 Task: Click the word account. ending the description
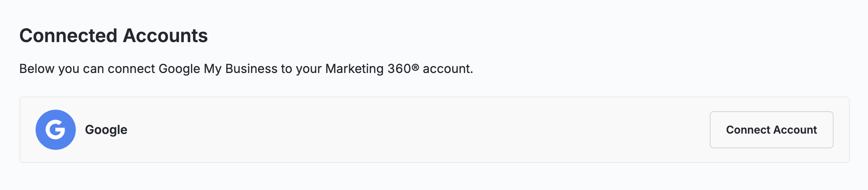(x=448, y=69)
